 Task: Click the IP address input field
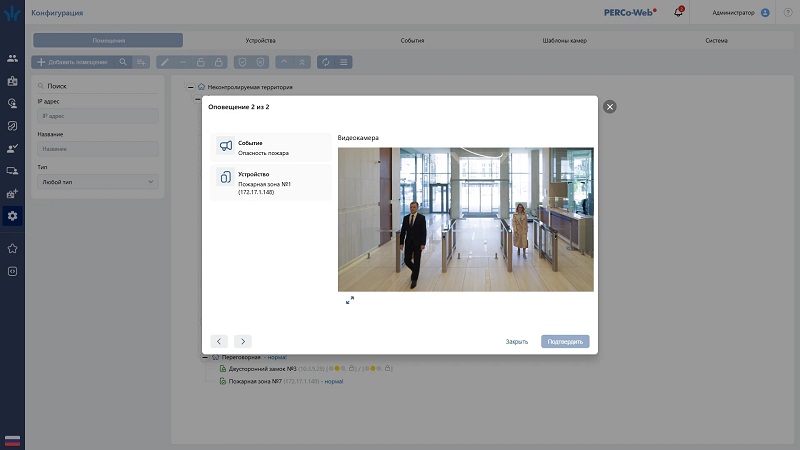point(97,116)
